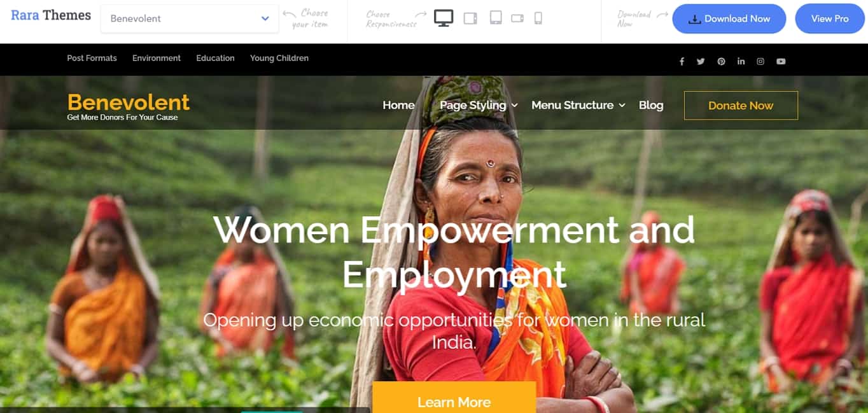Click the Download Now button

729,18
